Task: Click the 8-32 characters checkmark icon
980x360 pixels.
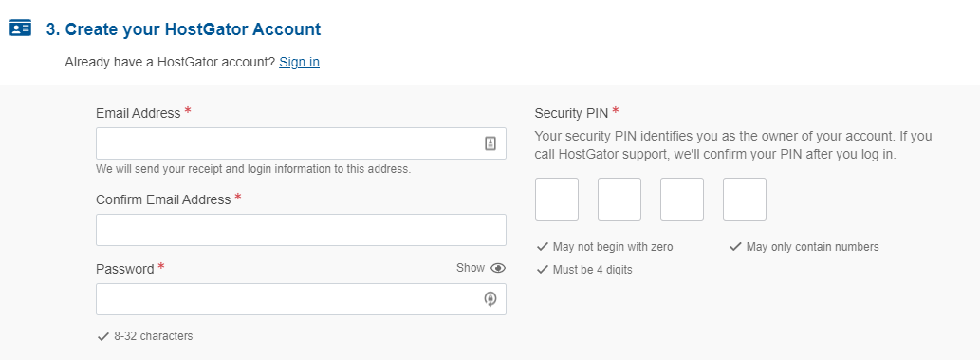Action: tap(103, 337)
